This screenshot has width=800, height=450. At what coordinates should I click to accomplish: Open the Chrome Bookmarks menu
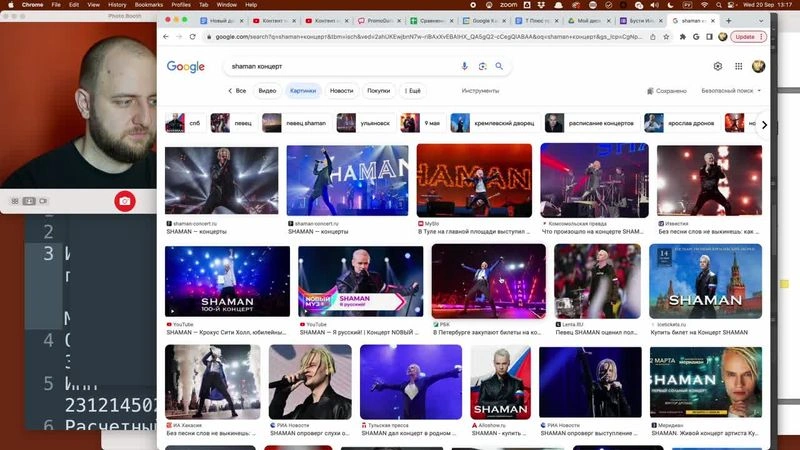click(x=148, y=5)
